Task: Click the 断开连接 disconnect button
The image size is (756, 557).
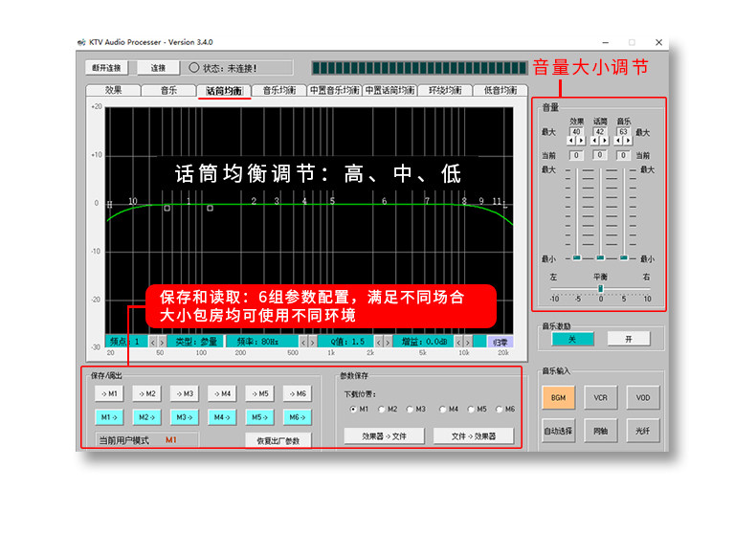Action: click(106, 68)
